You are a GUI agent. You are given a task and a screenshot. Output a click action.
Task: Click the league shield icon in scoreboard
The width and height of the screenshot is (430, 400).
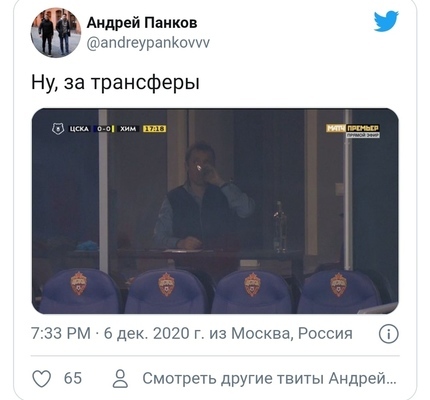point(58,129)
